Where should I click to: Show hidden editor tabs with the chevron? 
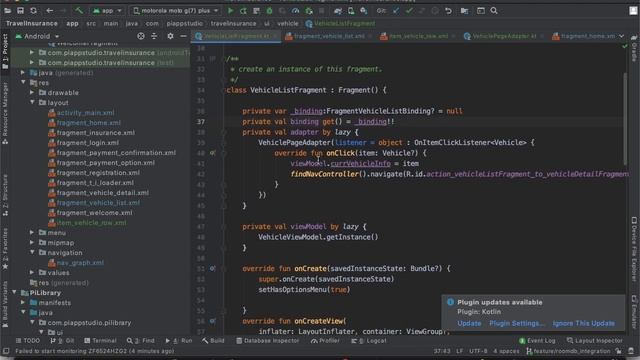coord(622,36)
